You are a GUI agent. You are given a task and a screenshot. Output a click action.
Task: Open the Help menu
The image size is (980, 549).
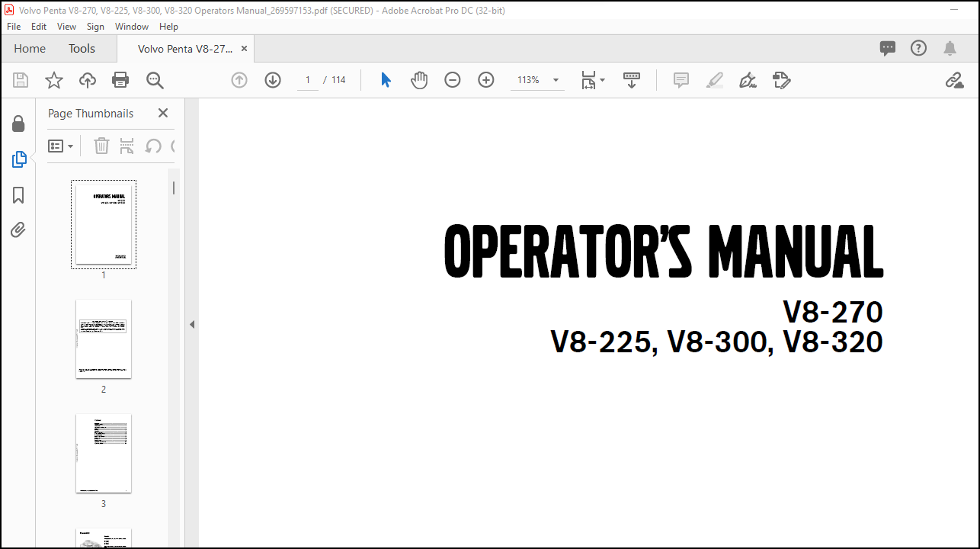tap(168, 26)
